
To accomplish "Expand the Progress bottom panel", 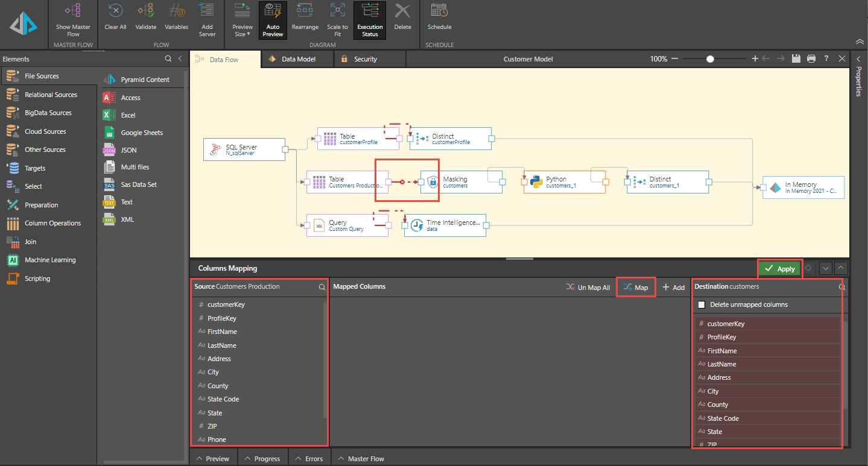I will click(263, 459).
